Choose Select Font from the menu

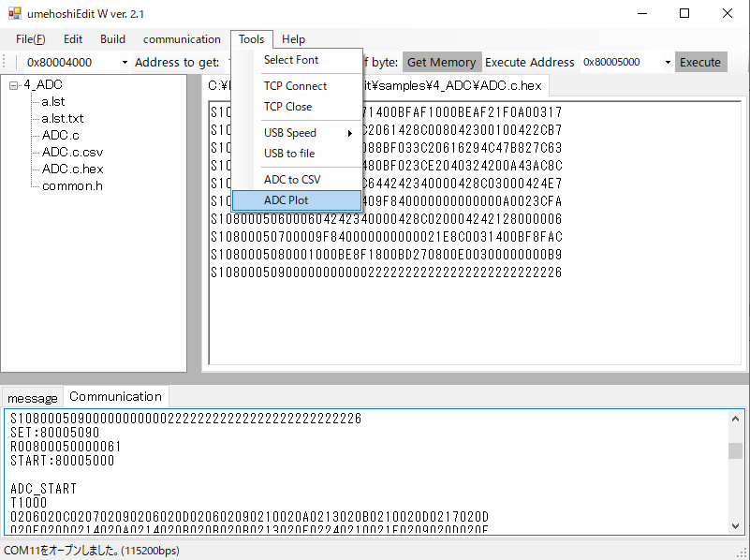coord(290,60)
